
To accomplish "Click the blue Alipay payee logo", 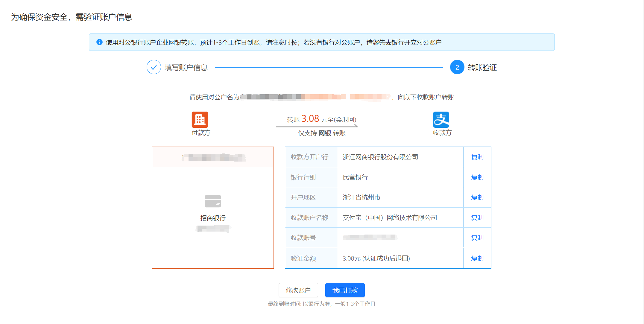I will click(441, 120).
